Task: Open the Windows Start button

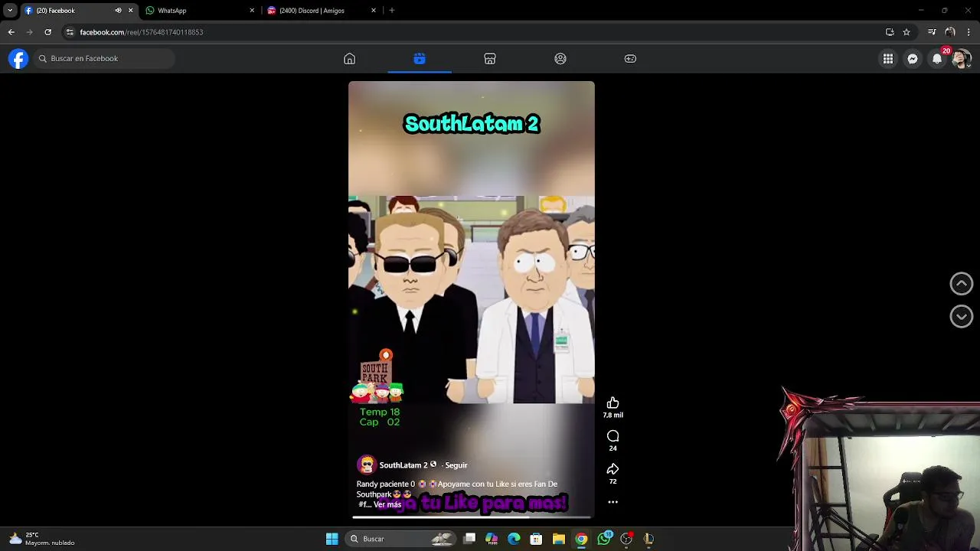Action: [332, 539]
